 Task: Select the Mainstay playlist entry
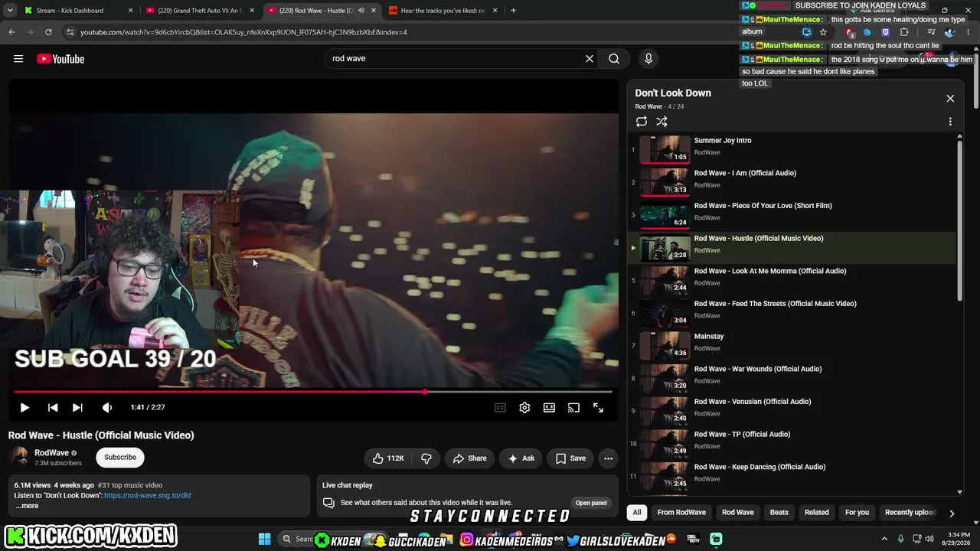coord(792,346)
